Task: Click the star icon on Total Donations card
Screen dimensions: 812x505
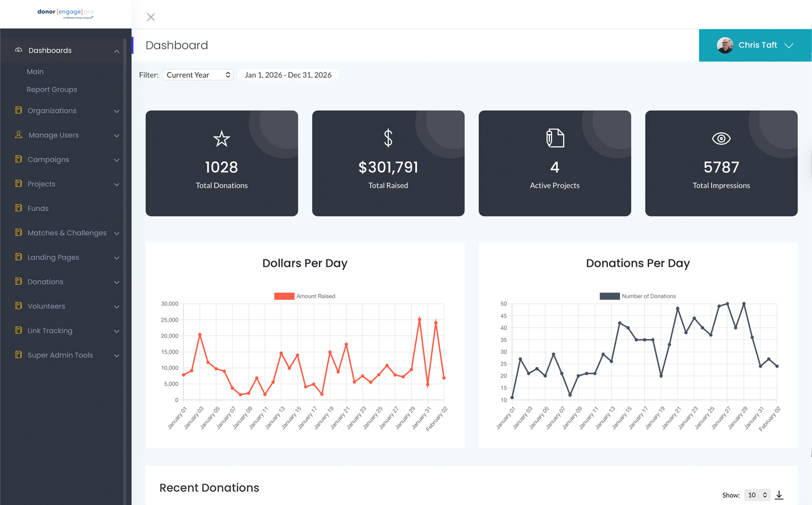Action: [222, 139]
